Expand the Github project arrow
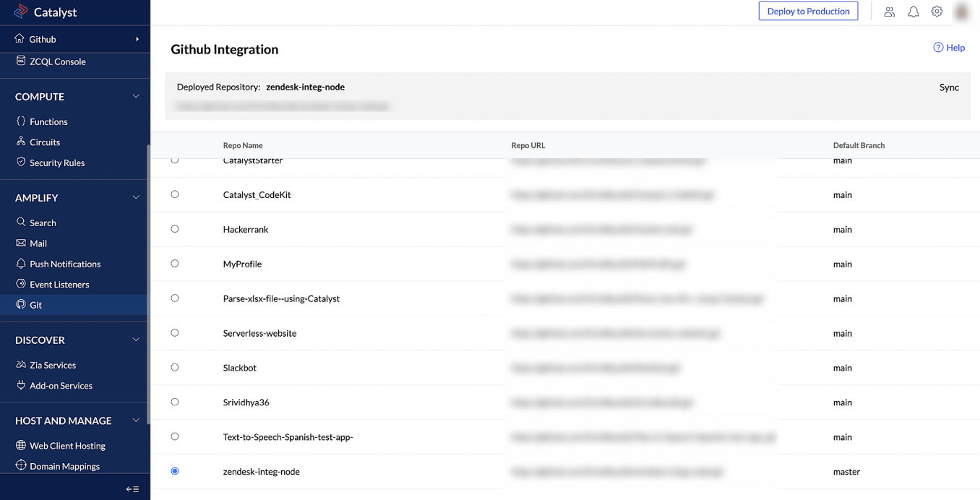 click(x=137, y=39)
